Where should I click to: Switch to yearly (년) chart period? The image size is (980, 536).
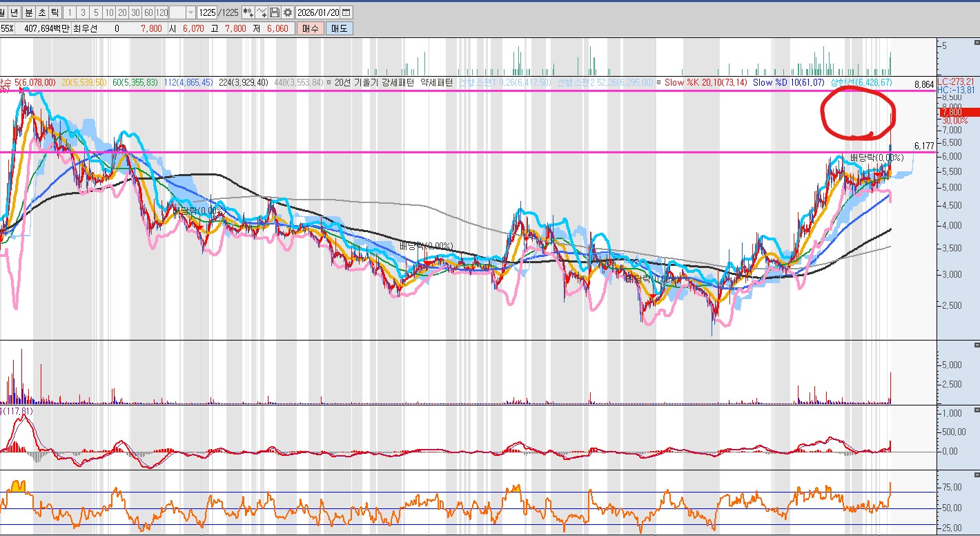point(14,12)
